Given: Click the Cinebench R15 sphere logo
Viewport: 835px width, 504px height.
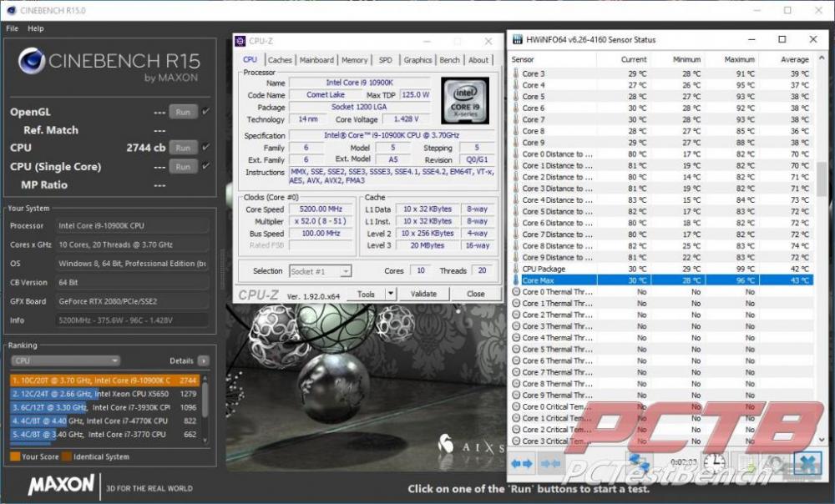Looking at the screenshot, I should click(32, 60).
